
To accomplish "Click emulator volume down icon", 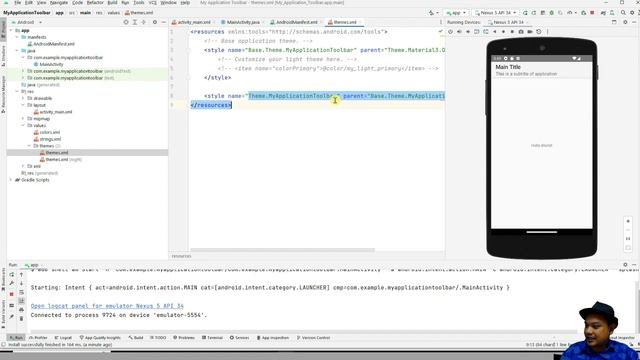I will [468, 31].
